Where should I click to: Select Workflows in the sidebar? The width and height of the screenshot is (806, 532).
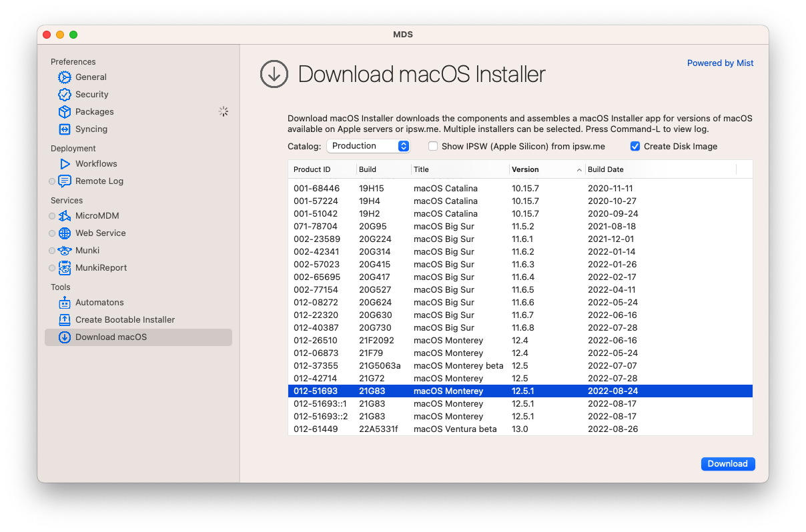138,164
